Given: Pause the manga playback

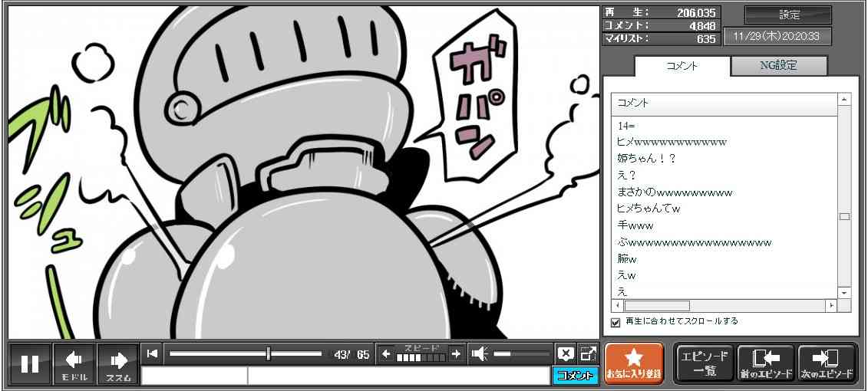Looking at the screenshot, I should (30, 363).
